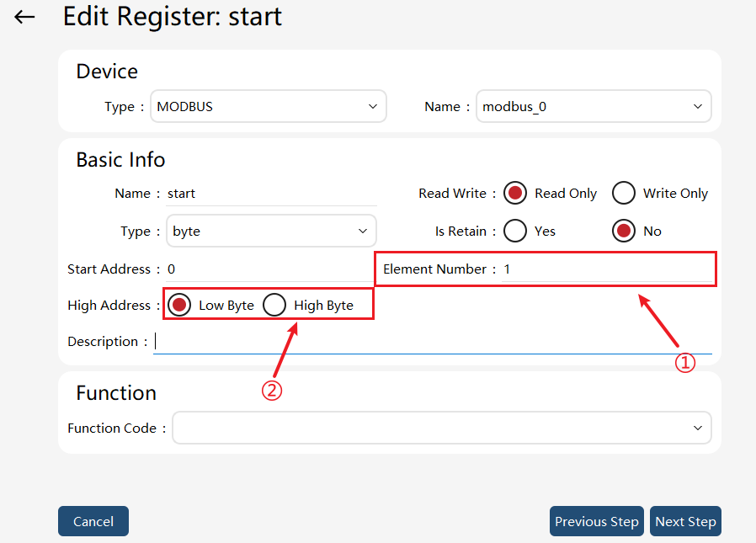The image size is (756, 543).
Task: Choose Yes for Is Retain
Action: 515,231
